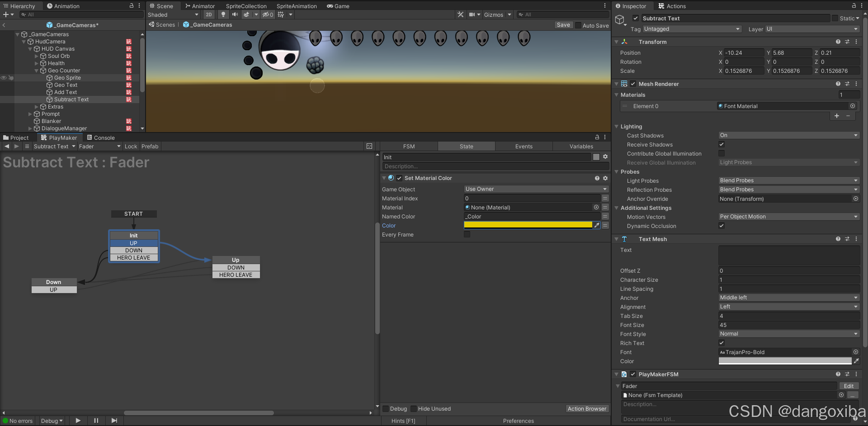Image resolution: width=868 pixels, height=426 pixels.
Task: Open Text Mesh component menu dots
Action: [x=856, y=239]
